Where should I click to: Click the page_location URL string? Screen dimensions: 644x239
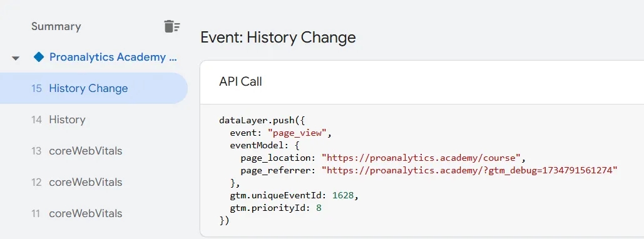pos(421,158)
